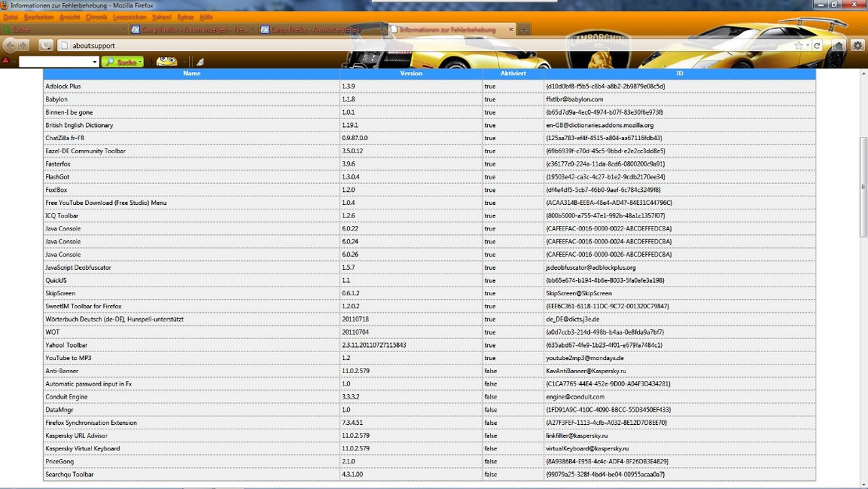Image resolution: width=868 pixels, height=489 pixels.
Task: Click 'British English Dictionary' in the list
Action: tap(79, 125)
